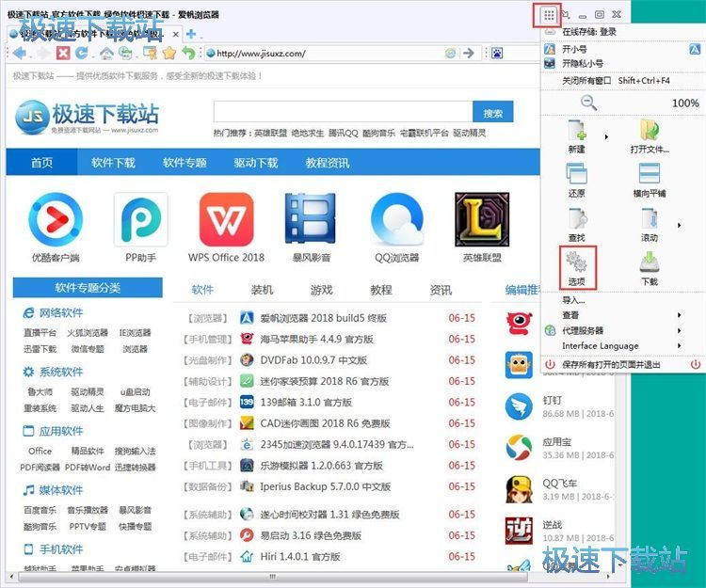The width and height of the screenshot is (706, 588).
Task: Click the 英雄联盟 game icon
Action: pyautogui.click(x=482, y=219)
